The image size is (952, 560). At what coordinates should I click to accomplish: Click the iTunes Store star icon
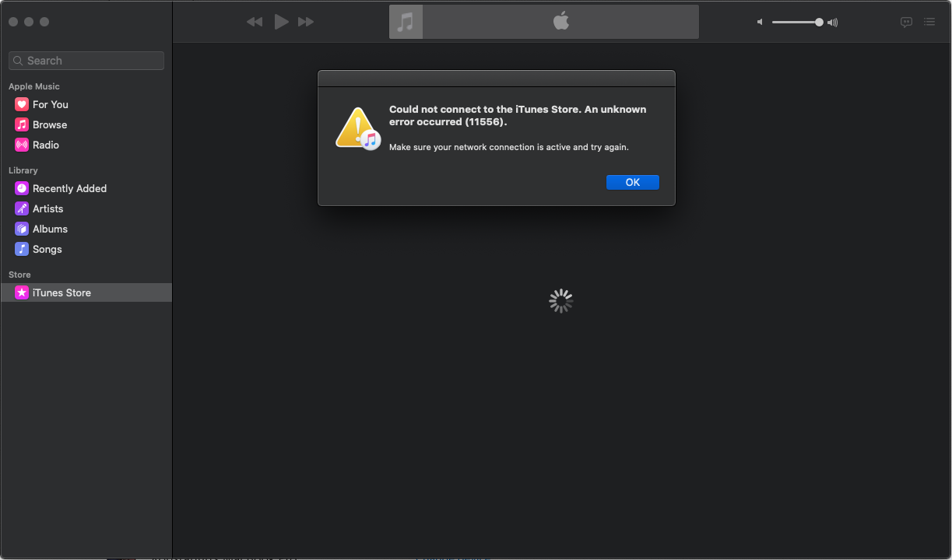point(22,292)
